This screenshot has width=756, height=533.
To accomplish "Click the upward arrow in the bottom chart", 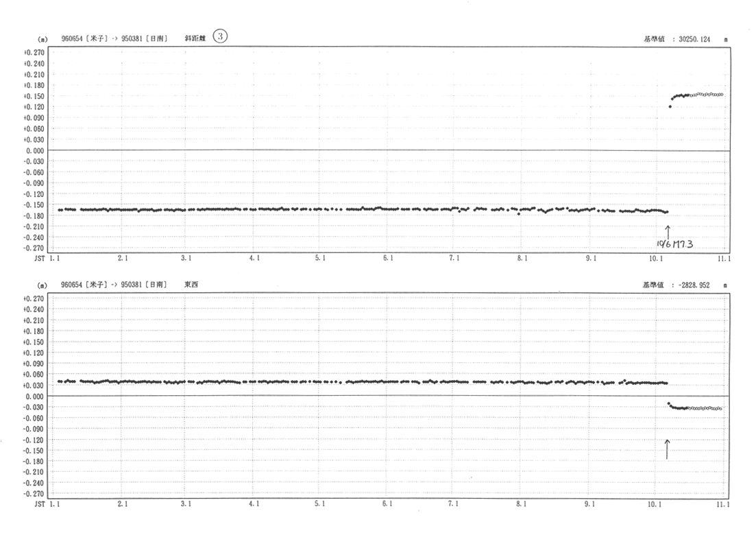I will pos(667,449).
